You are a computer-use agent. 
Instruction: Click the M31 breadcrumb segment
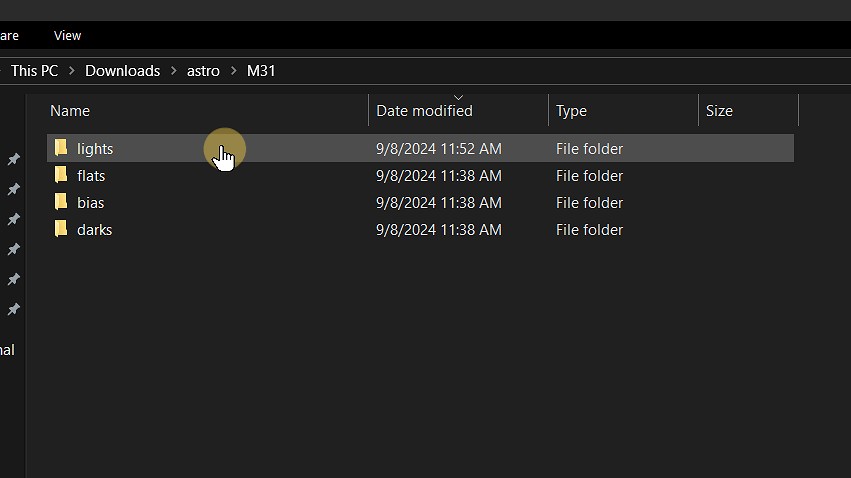coord(261,71)
